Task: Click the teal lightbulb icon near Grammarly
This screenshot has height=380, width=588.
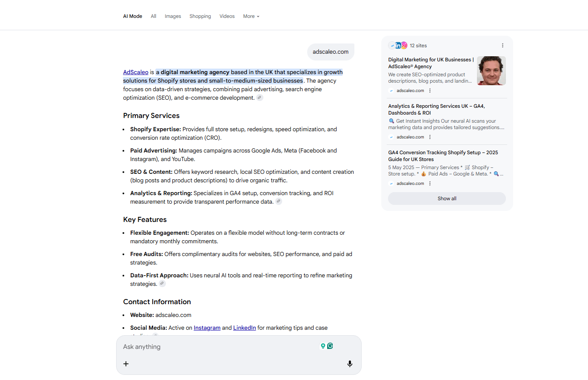Action: (323, 346)
